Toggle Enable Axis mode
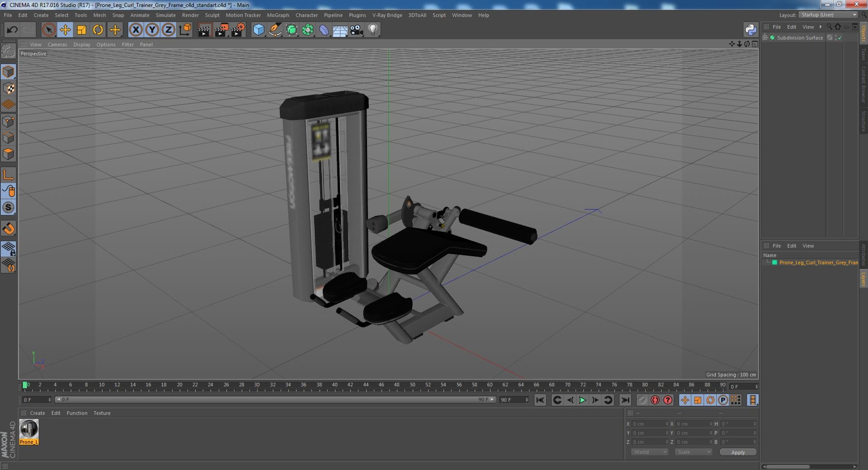This screenshot has height=470, width=868. click(8, 174)
